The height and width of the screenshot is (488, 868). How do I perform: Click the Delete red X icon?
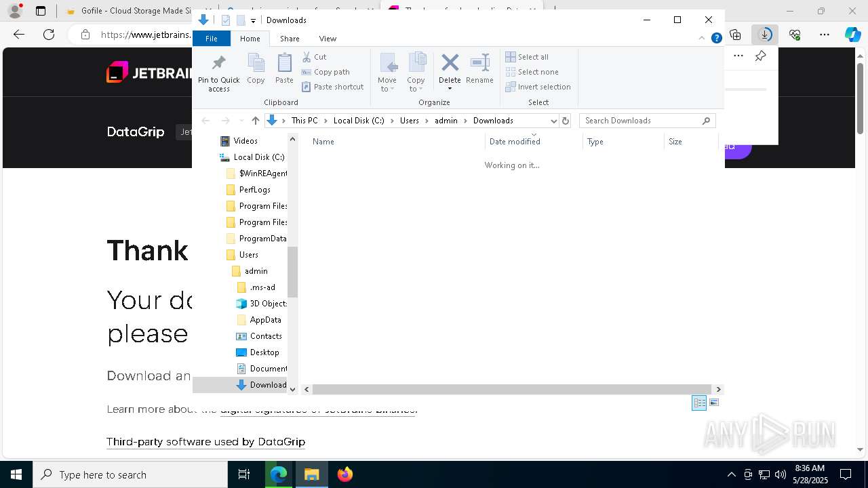450,63
